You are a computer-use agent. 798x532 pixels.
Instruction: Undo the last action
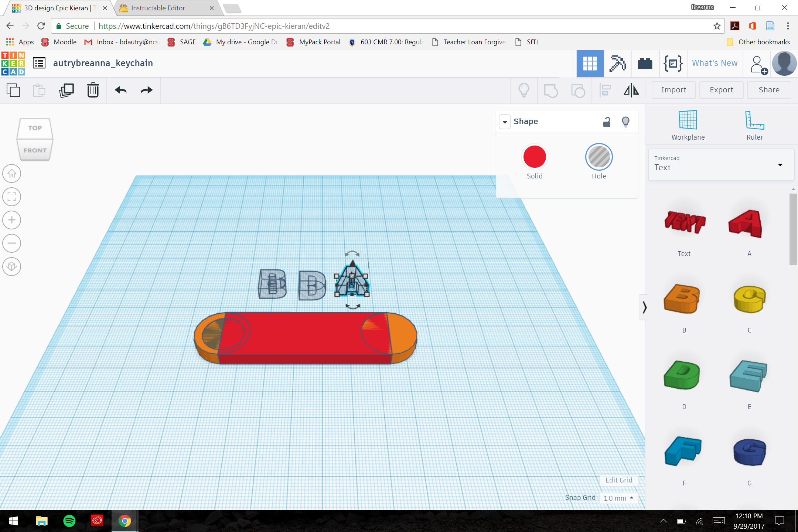121,90
